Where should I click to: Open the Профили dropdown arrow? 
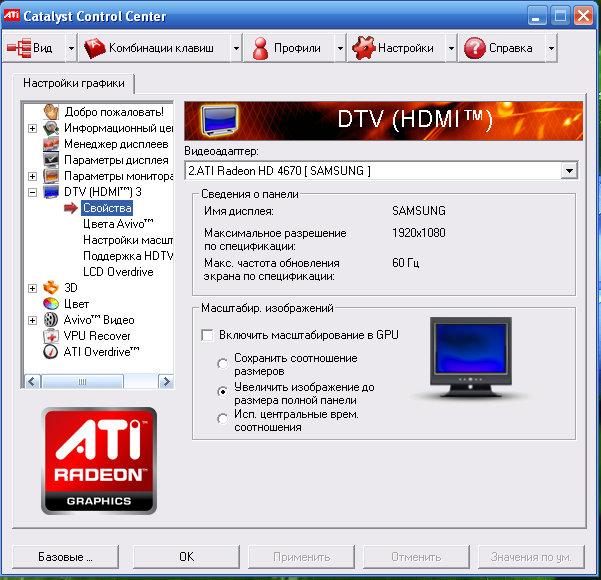pos(340,48)
